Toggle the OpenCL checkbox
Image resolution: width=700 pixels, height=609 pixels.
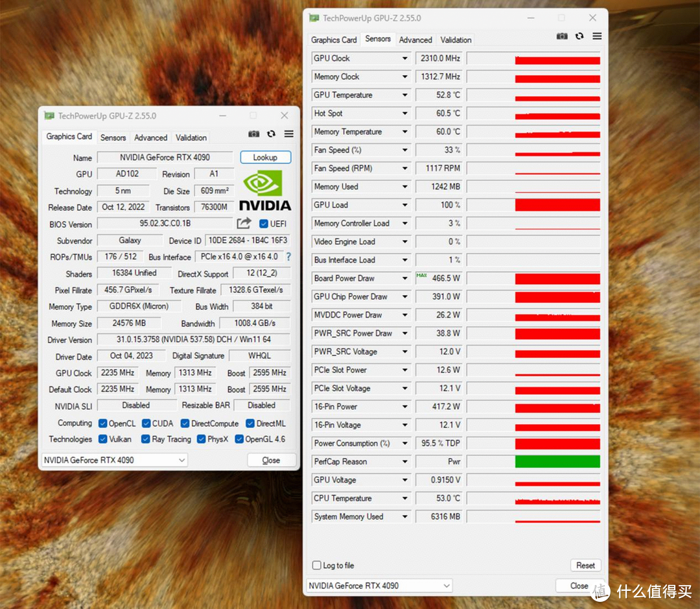[103, 423]
